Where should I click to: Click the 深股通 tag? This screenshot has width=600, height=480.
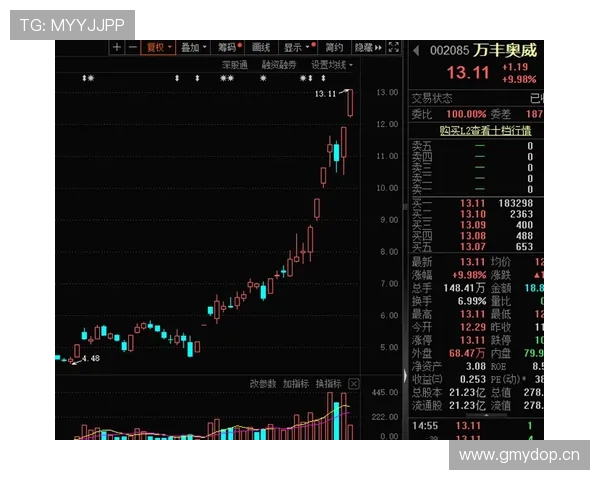coord(235,65)
